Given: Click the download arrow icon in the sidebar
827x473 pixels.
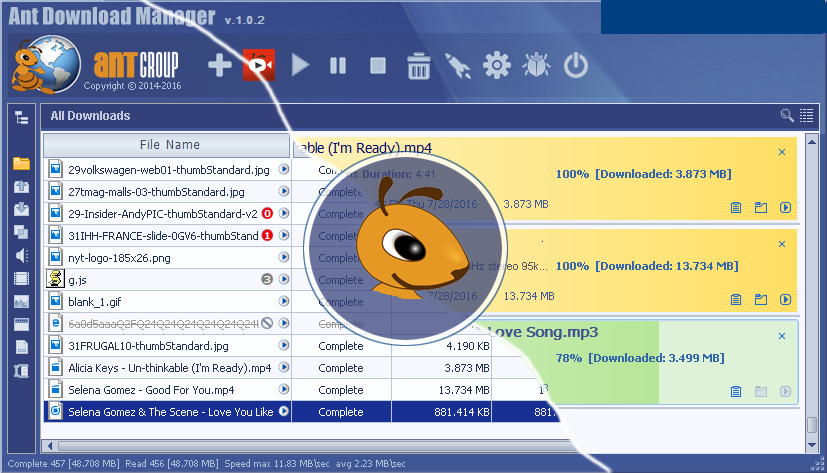Looking at the screenshot, I should point(22,209).
